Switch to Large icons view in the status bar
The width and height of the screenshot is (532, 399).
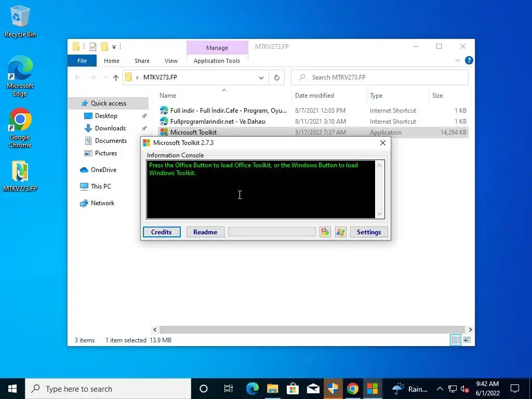pyautogui.click(x=467, y=340)
